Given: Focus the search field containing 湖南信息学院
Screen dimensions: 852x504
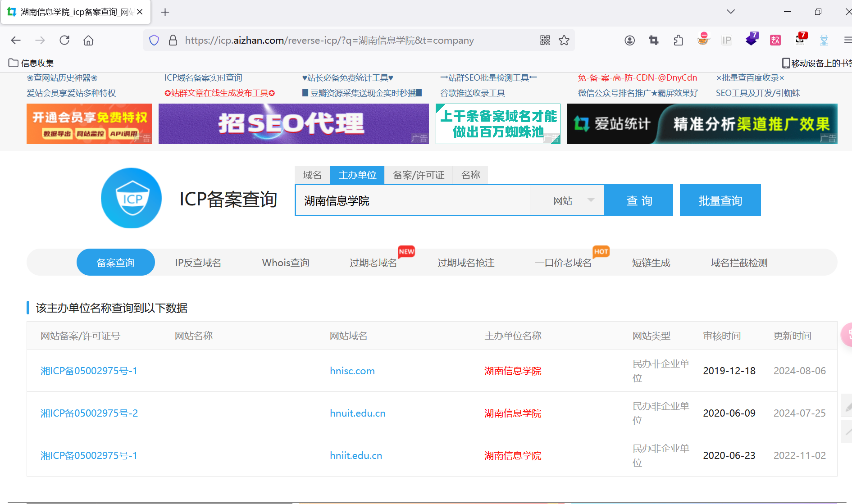Looking at the screenshot, I should 413,200.
